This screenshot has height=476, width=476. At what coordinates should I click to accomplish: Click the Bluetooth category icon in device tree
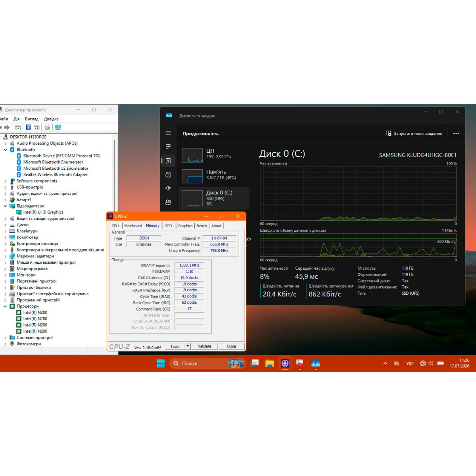click(12, 150)
